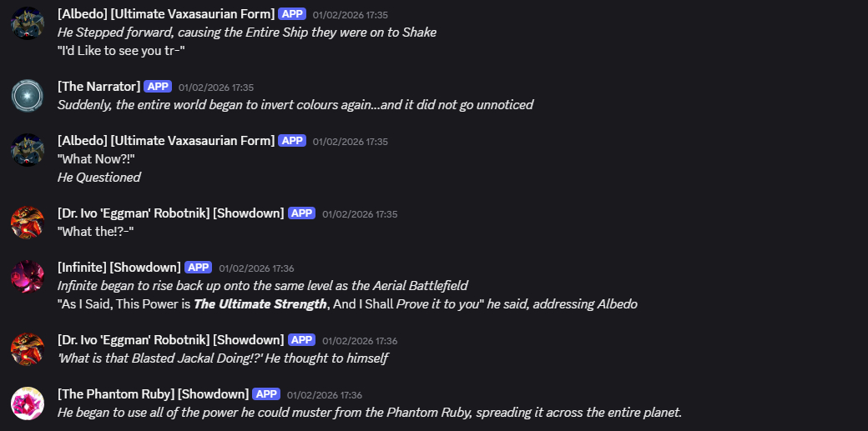Click Albedo's username above "What Now?!"
The image size is (868, 431).
(x=165, y=141)
